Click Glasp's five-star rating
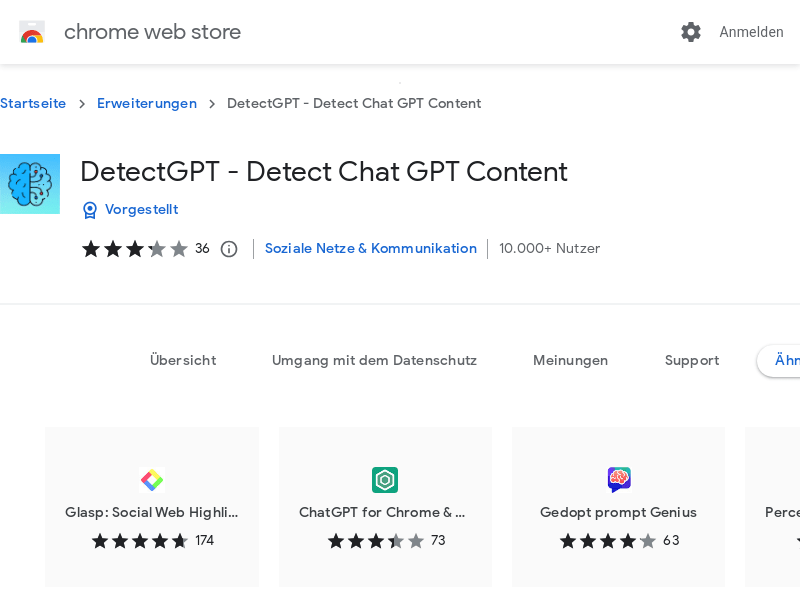 [140, 541]
